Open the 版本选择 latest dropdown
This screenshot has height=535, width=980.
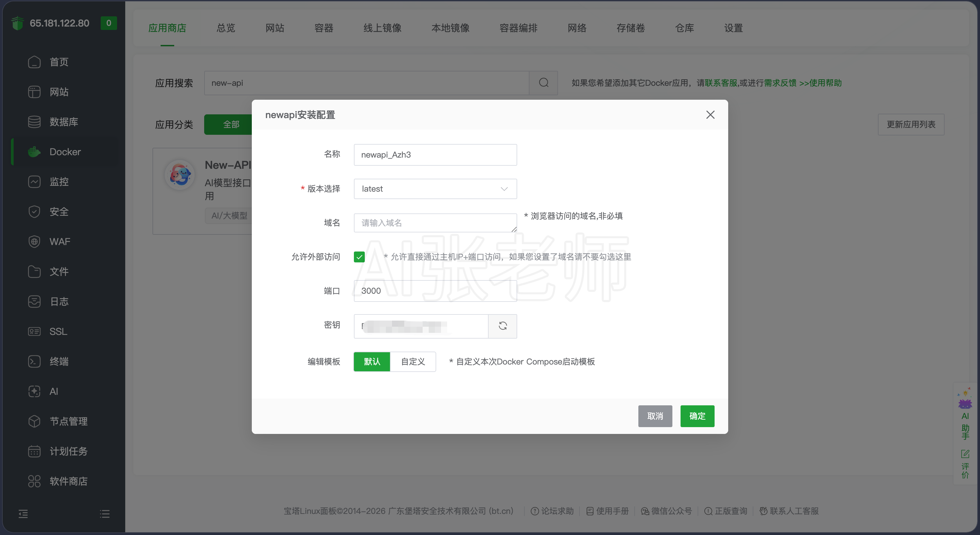click(435, 189)
